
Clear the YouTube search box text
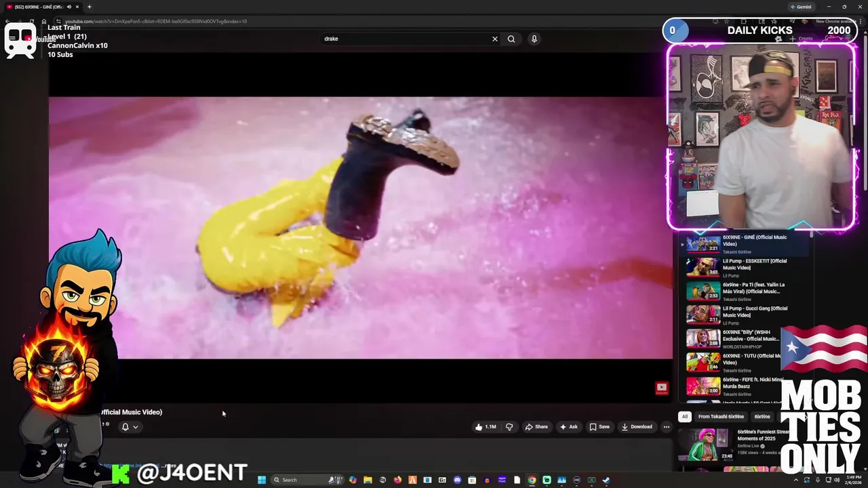494,39
